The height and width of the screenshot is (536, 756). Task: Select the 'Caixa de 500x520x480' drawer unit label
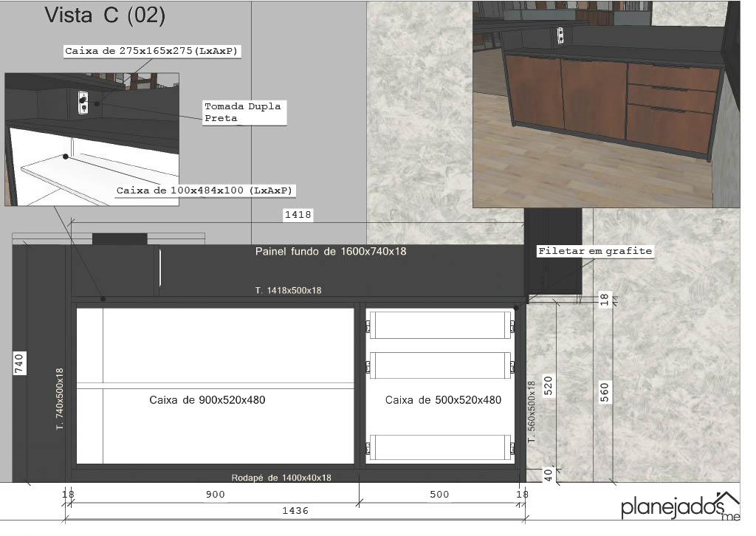443,400
